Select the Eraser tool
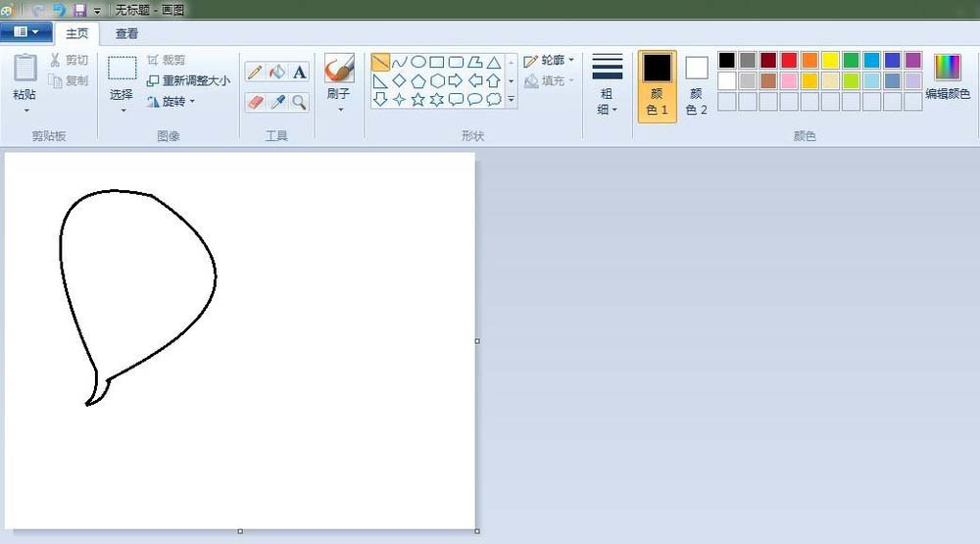Viewport: 980px width, 544px height. click(255, 102)
